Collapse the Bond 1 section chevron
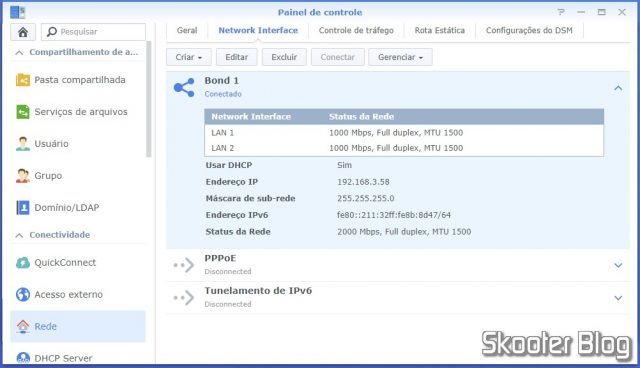 618,88
